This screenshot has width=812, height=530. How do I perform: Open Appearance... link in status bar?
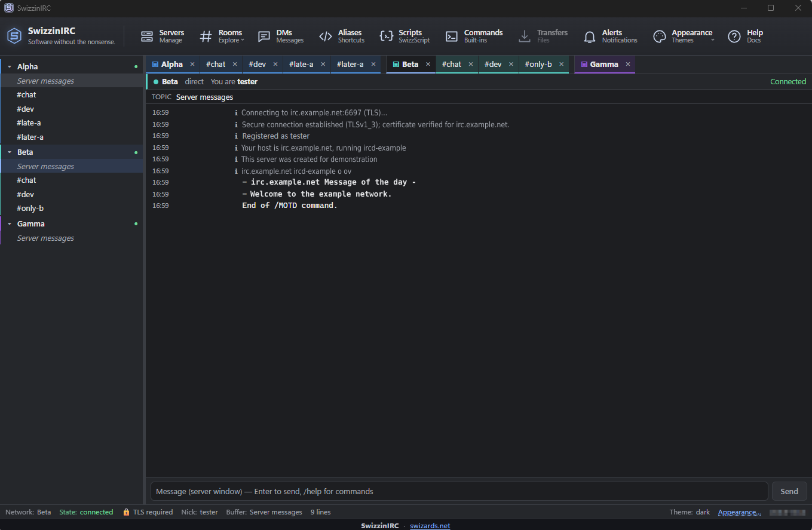pyautogui.click(x=739, y=512)
